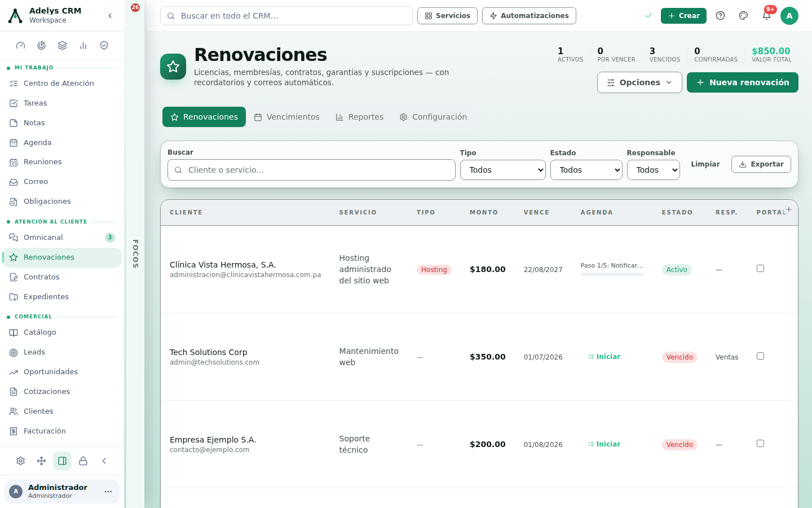Click the Nueva renovación button
Viewport: 812px width, 508px height.
pos(743,82)
